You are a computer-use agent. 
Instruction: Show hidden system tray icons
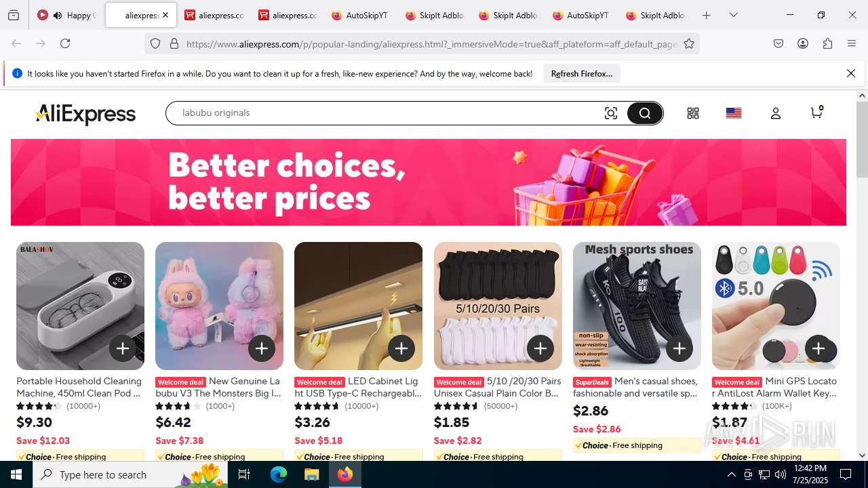click(x=731, y=474)
